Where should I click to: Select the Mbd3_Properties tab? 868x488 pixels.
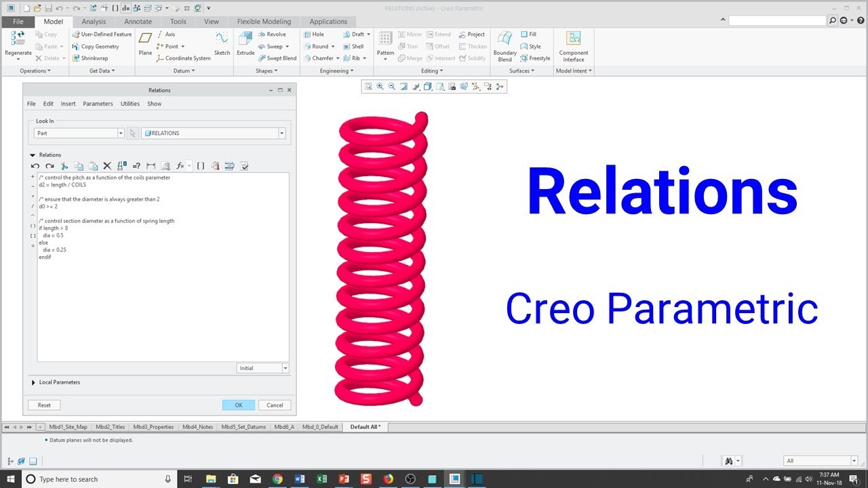153,427
